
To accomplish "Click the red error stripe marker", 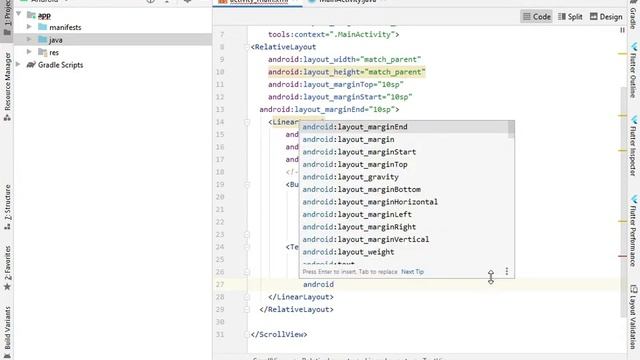I will [622, 256].
